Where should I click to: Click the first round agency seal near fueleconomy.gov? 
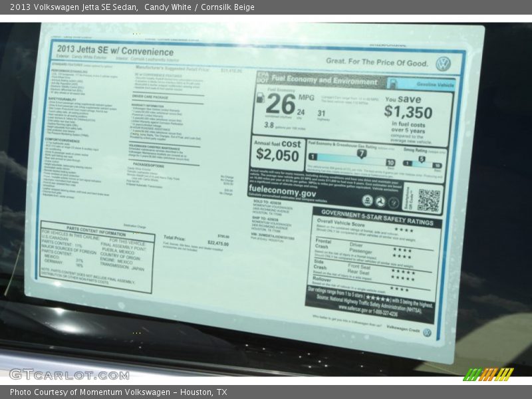point(367,200)
